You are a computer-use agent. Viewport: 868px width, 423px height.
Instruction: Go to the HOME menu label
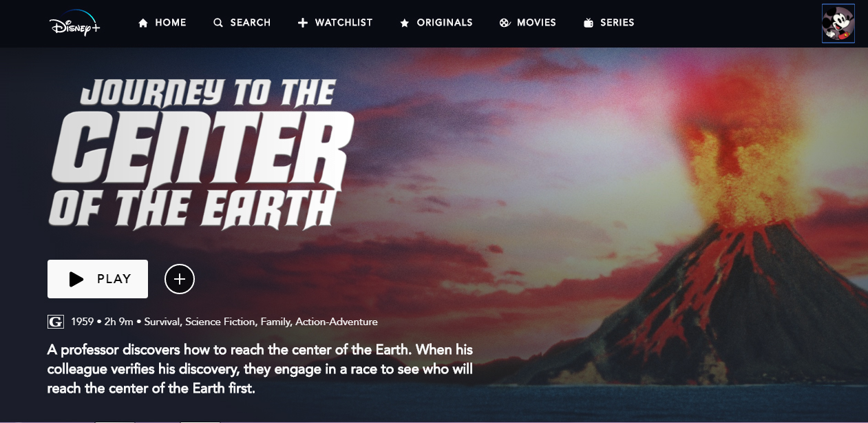pyautogui.click(x=171, y=23)
